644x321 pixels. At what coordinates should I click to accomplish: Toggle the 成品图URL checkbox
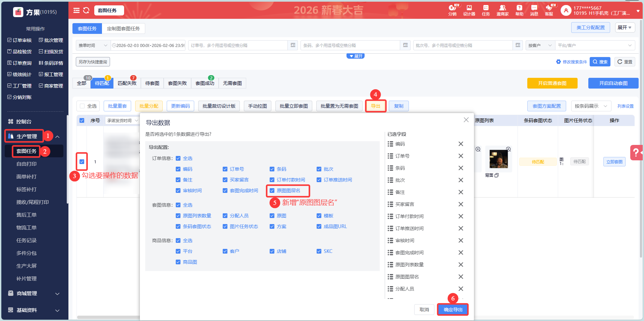(319, 226)
